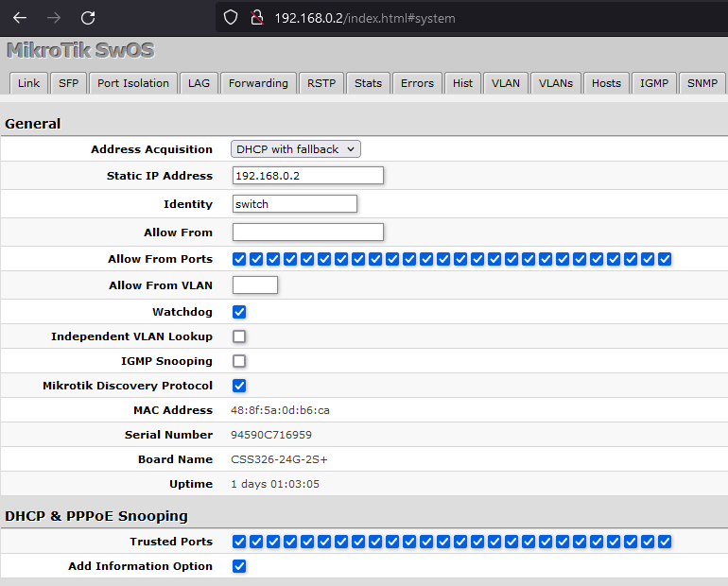The image size is (728, 586).
Task: Disable the Watchdog checkbox
Action: pyautogui.click(x=239, y=312)
